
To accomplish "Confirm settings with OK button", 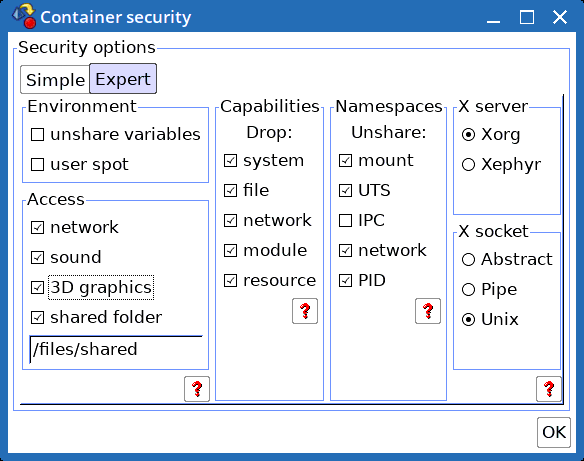I will pyautogui.click(x=554, y=432).
